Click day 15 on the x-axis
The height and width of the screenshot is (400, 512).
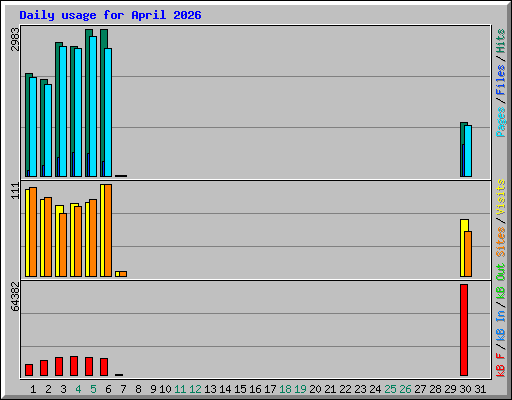tap(240, 389)
